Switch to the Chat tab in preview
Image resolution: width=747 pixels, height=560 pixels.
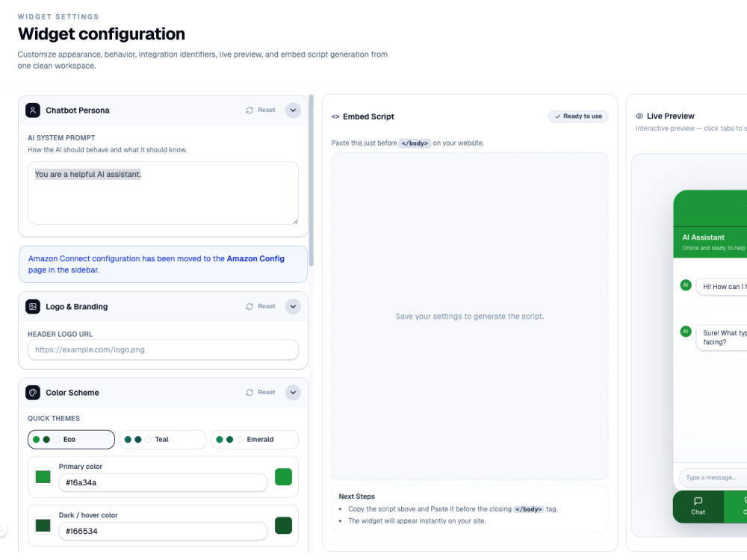698,506
